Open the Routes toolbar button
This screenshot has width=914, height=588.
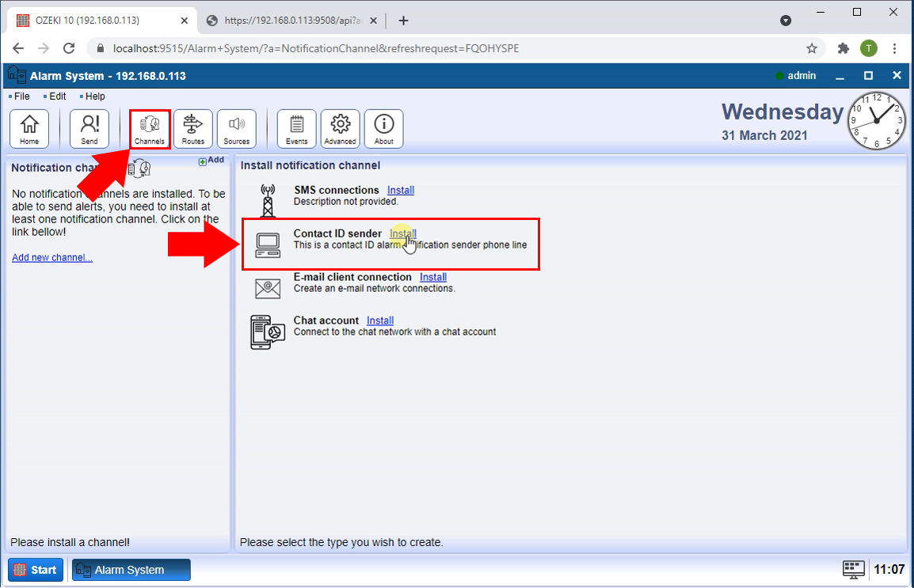click(193, 129)
